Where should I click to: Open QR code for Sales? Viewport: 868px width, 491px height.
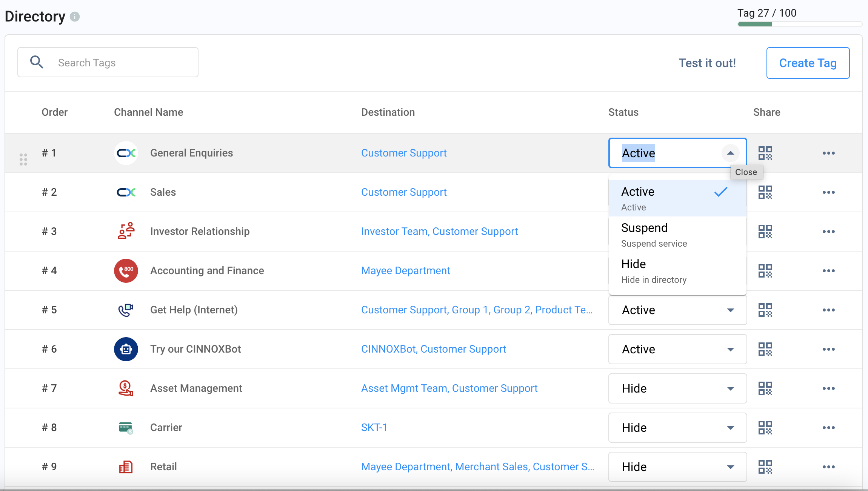(765, 192)
